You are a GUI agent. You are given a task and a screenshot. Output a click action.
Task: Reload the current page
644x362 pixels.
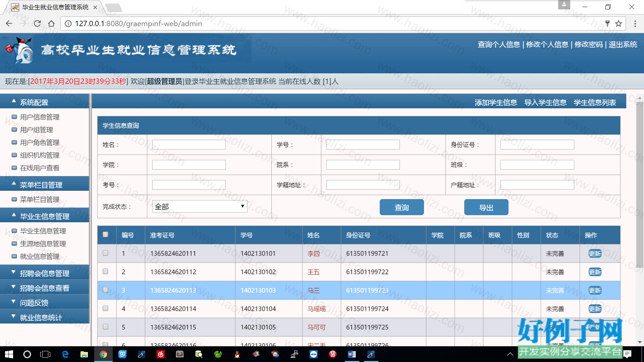[37, 23]
